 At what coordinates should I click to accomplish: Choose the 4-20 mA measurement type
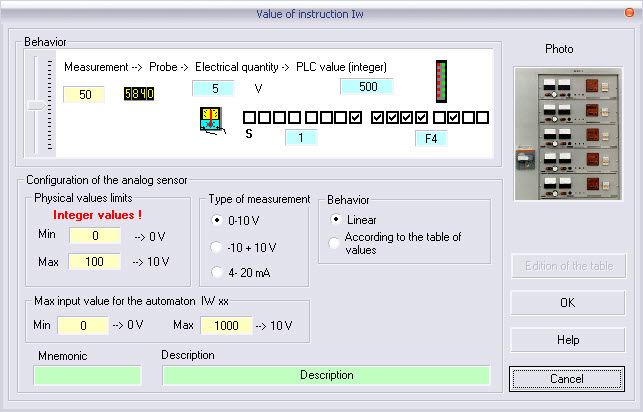[217, 272]
